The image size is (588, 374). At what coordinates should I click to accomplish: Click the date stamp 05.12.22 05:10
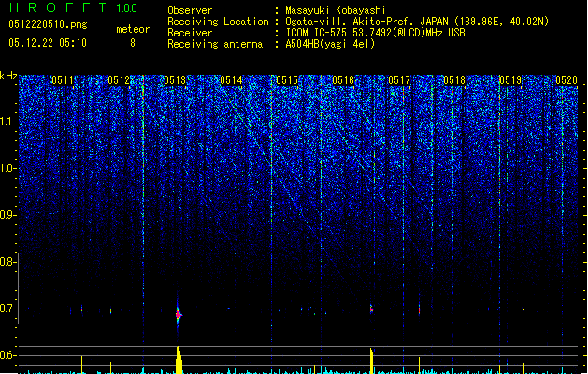coord(48,42)
